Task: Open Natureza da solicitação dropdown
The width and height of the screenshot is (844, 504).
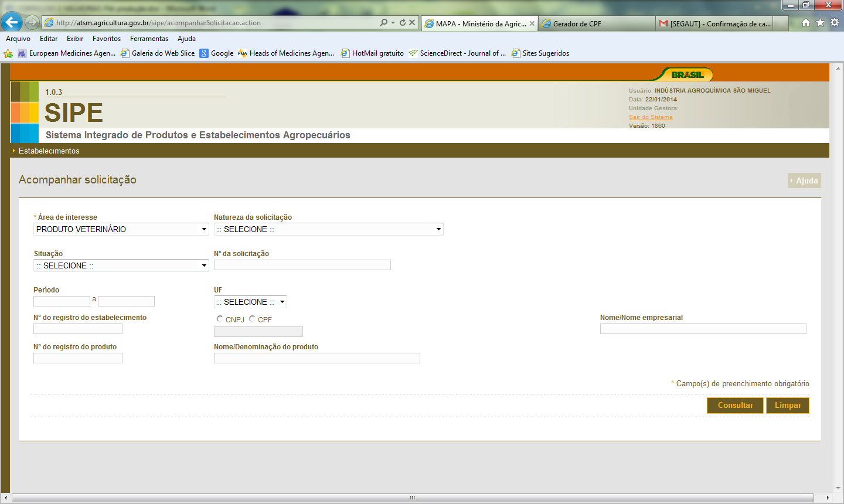Action: click(329, 229)
